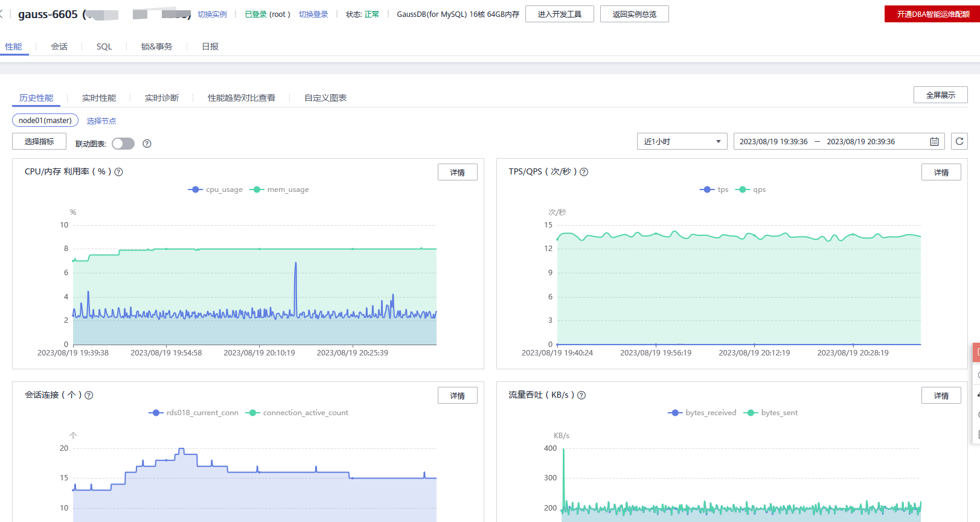
Task: Open 选择节点 node selector
Action: [101, 121]
